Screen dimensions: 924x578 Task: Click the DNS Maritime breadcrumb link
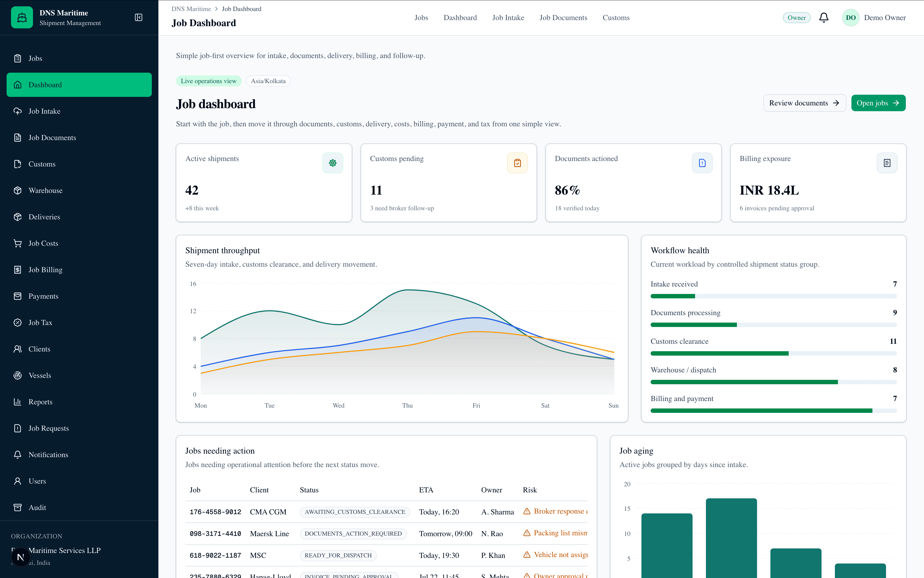pyautogui.click(x=191, y=9)
